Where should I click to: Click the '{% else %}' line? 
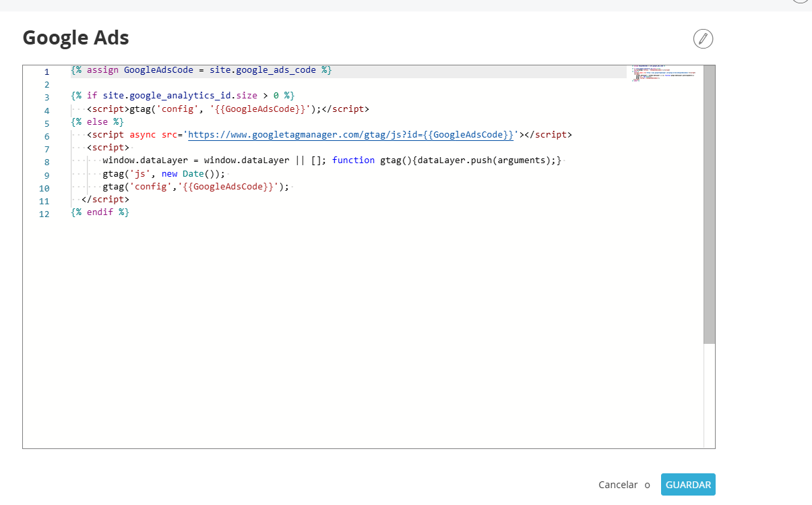click(x=97, y=122)
